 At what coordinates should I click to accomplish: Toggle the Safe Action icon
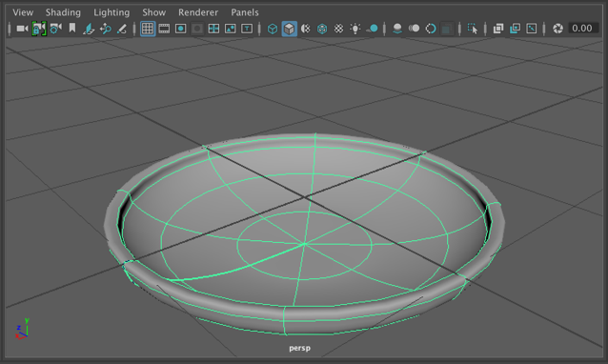(231, 29)
